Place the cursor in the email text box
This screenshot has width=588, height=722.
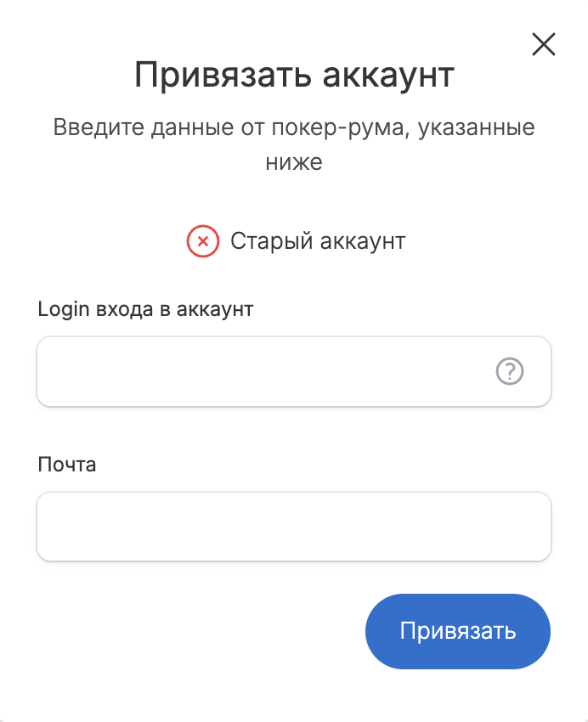point(294,527)
